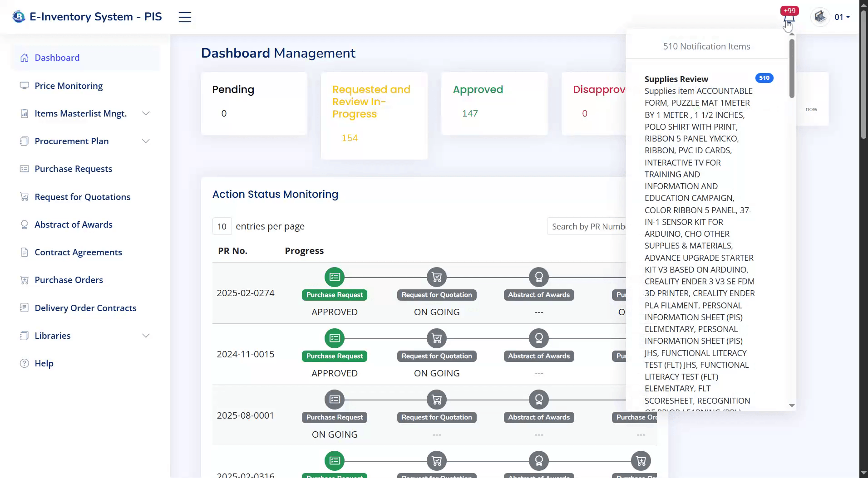Expand the Libraries submenu
Screen dimensions: 868x478
[146, 336]
